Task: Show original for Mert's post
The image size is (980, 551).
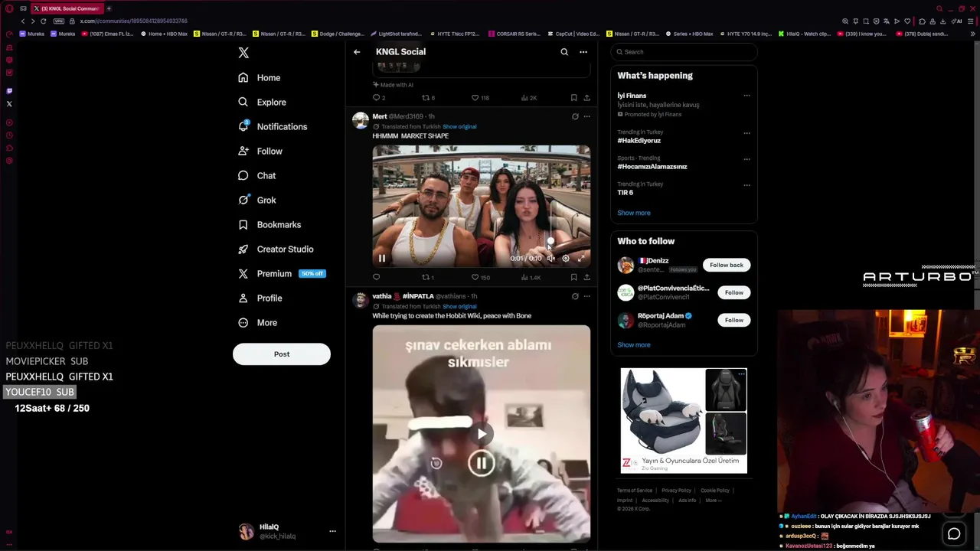Action: click(459, 126)
